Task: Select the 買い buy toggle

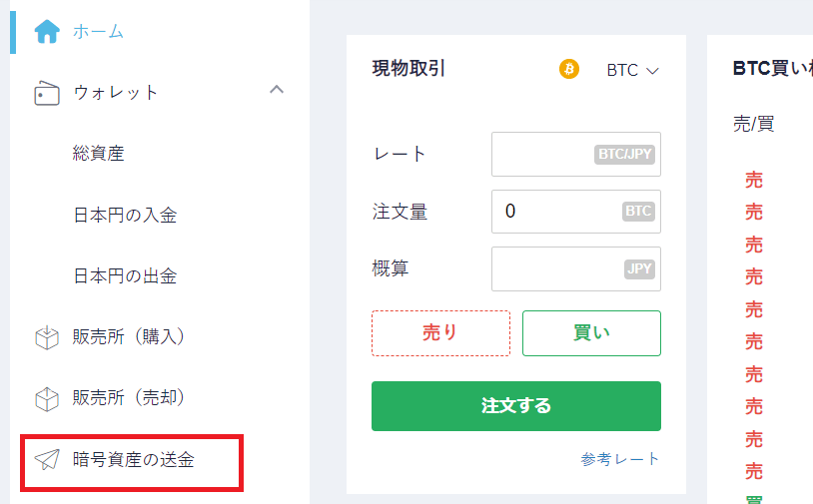Action: point(591,333)
